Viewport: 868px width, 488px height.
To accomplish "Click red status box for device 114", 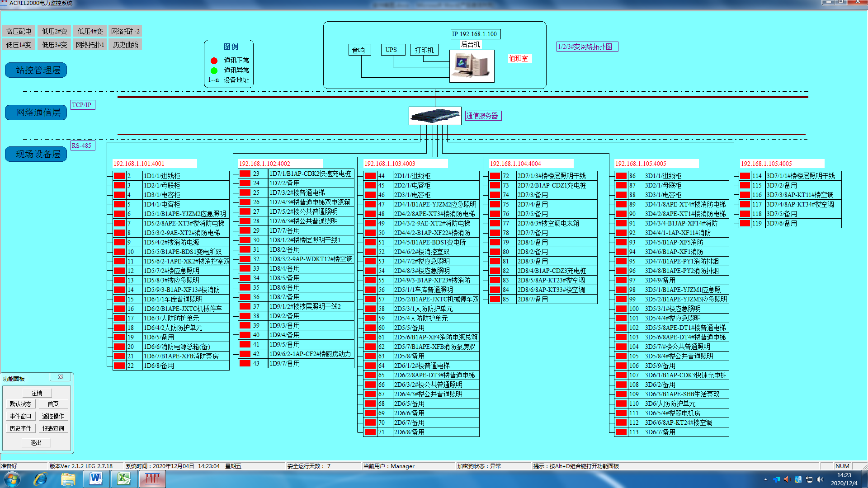I will [745, 176].
